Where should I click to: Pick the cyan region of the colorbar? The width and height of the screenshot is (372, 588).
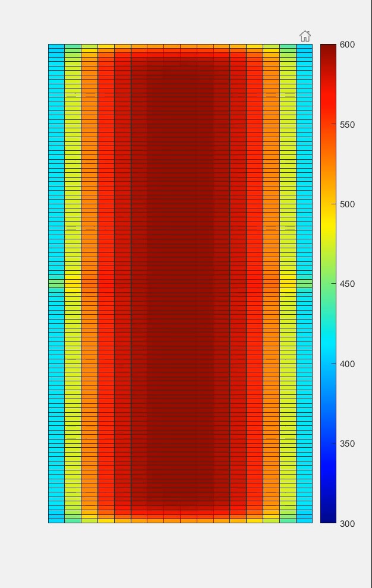pyautogui.click(x=328, y=350)
